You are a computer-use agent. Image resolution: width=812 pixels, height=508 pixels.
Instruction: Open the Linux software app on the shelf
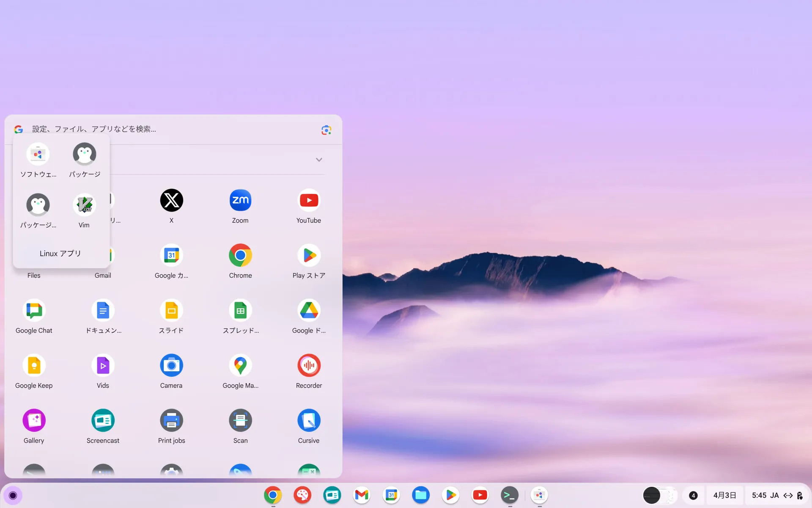539,495
